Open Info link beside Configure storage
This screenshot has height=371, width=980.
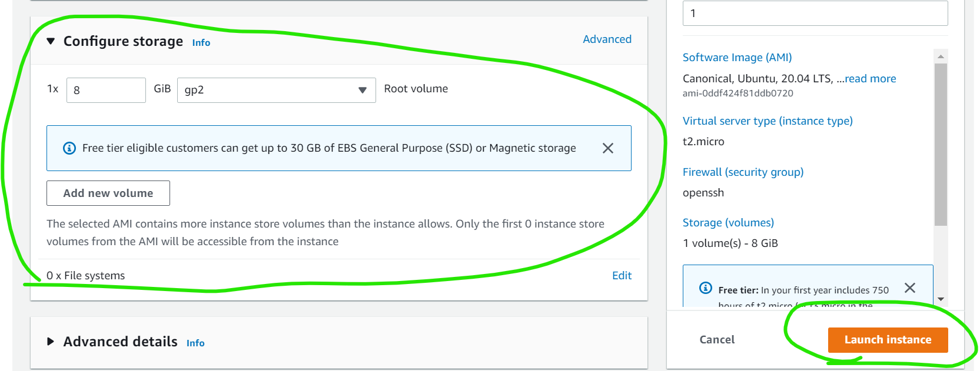[x=201, y=43]
